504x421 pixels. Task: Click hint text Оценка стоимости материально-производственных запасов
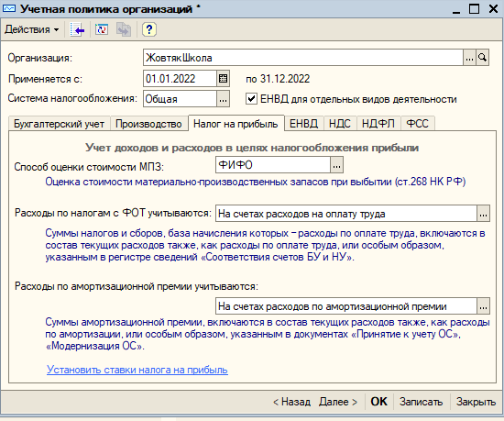[256, 182]
